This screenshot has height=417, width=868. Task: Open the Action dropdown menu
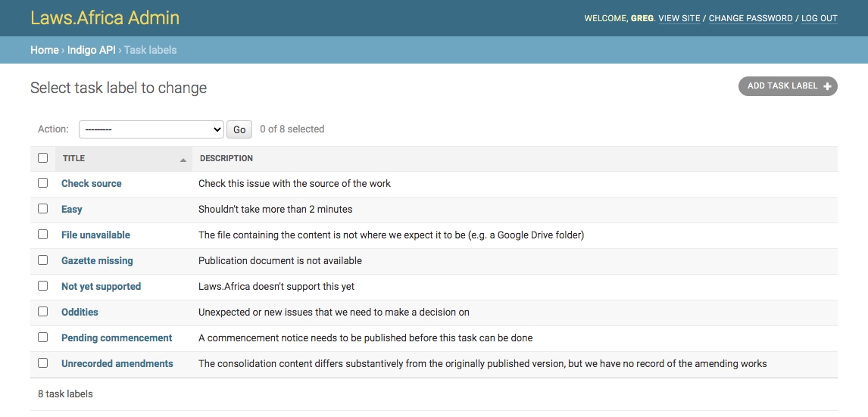151,129
